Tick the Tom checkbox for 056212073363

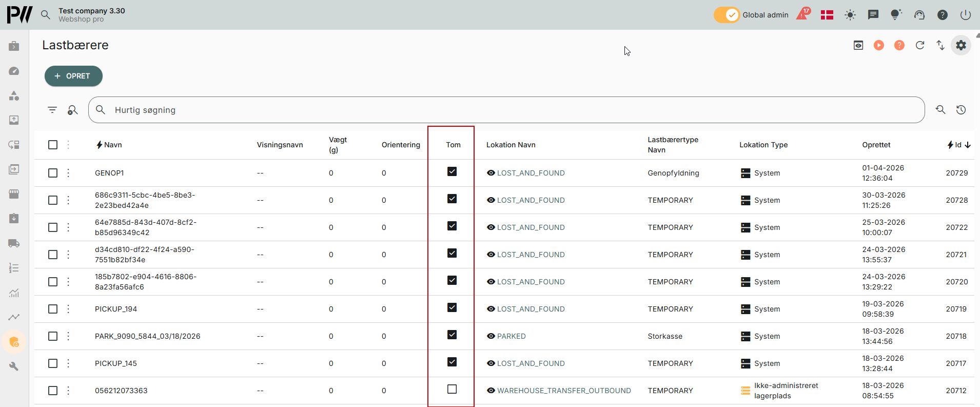tap(452, 389)
